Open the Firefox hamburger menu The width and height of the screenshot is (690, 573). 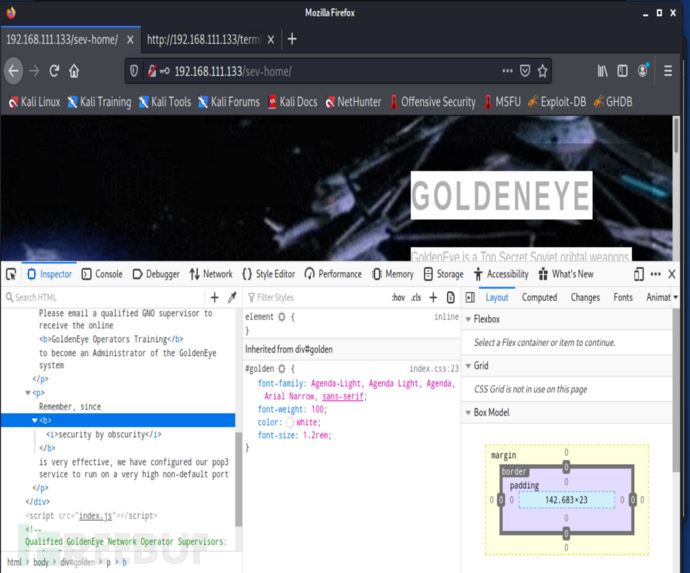click(x=668, y=71)
